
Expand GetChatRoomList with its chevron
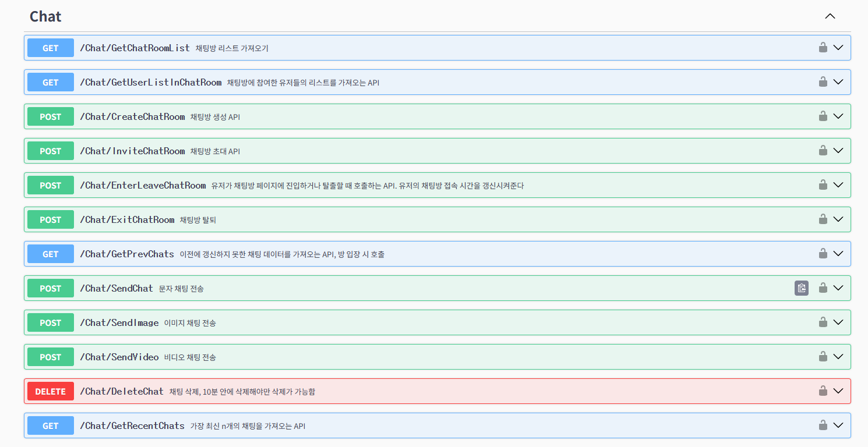(x=838, y=47)
